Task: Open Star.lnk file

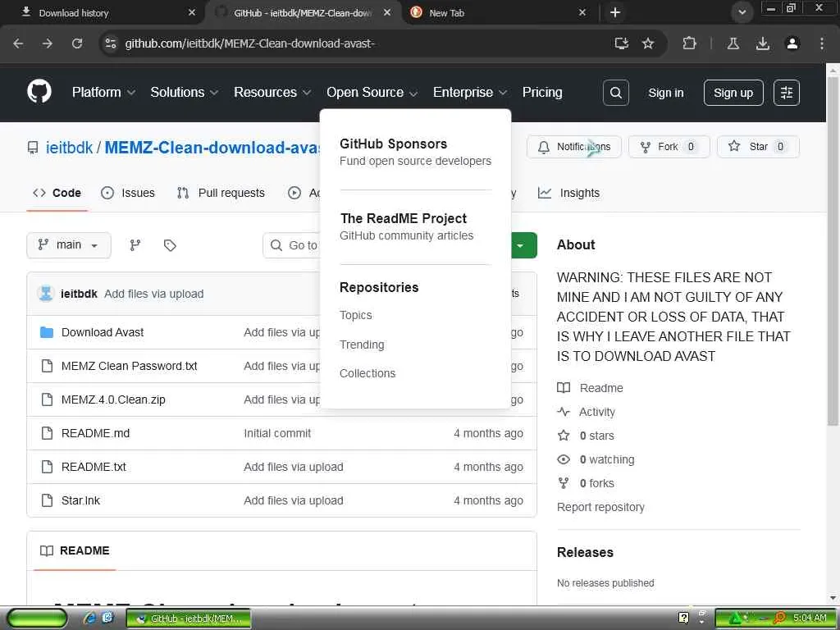Action: click(x=80, y=500)
